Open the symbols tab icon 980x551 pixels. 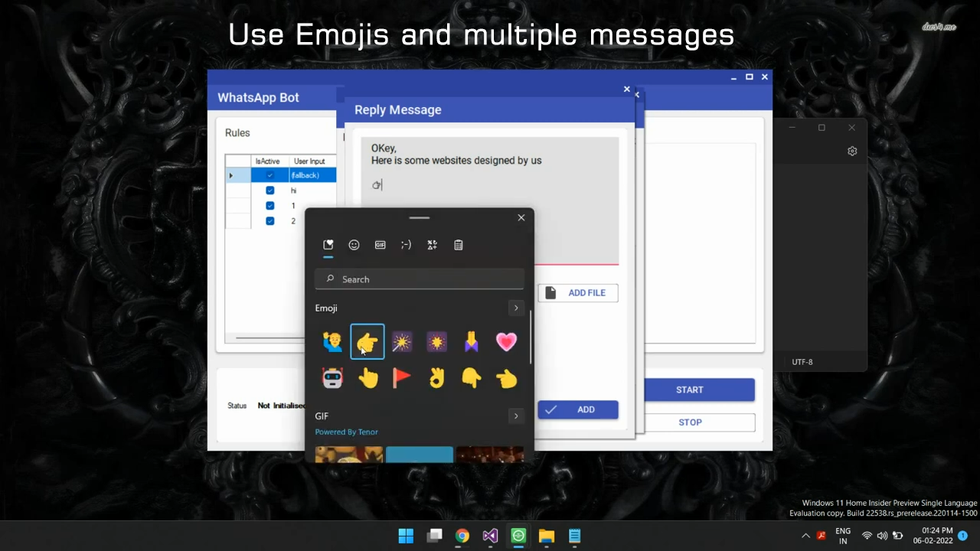tap(432, 245)
